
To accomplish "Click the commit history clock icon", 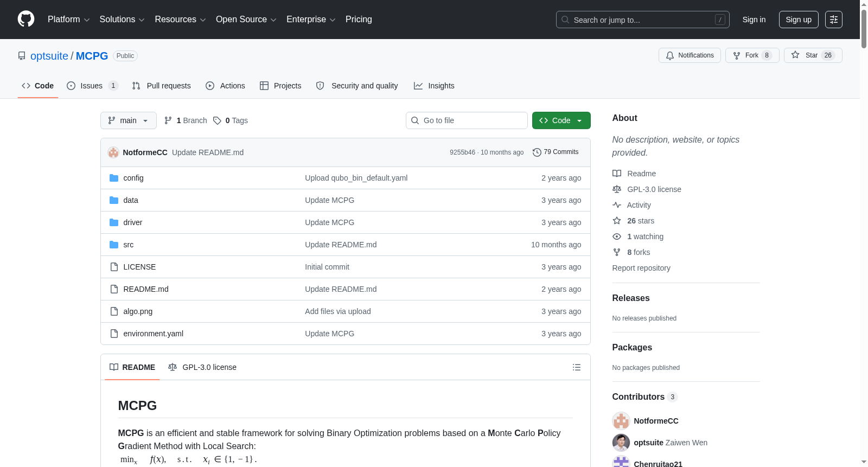I will click(537, 152).
